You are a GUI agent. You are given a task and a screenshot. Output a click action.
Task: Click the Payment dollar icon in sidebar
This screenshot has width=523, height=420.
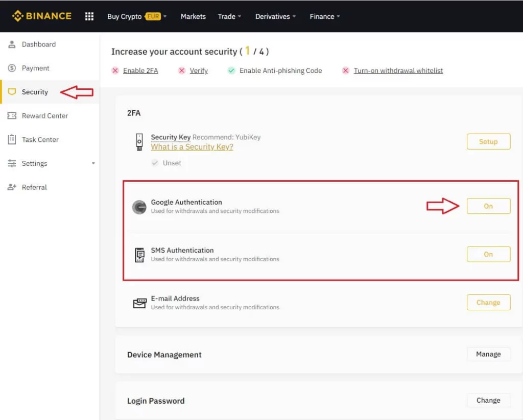click(x=12, y=68)
